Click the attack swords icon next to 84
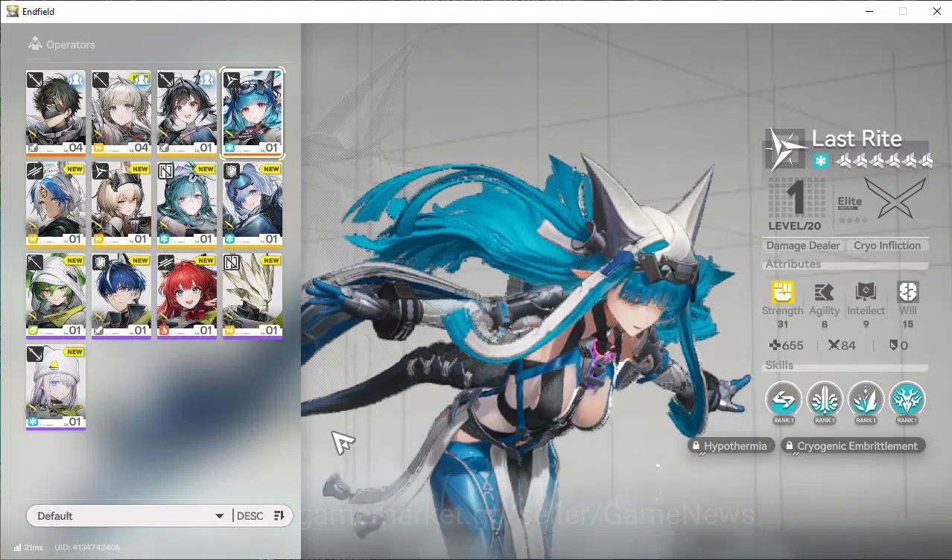The image size is (952, 560). click(834, 346)
